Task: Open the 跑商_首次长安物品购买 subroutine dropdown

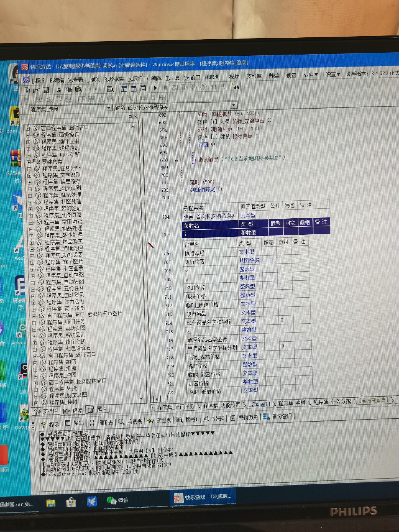Action: 234,105
